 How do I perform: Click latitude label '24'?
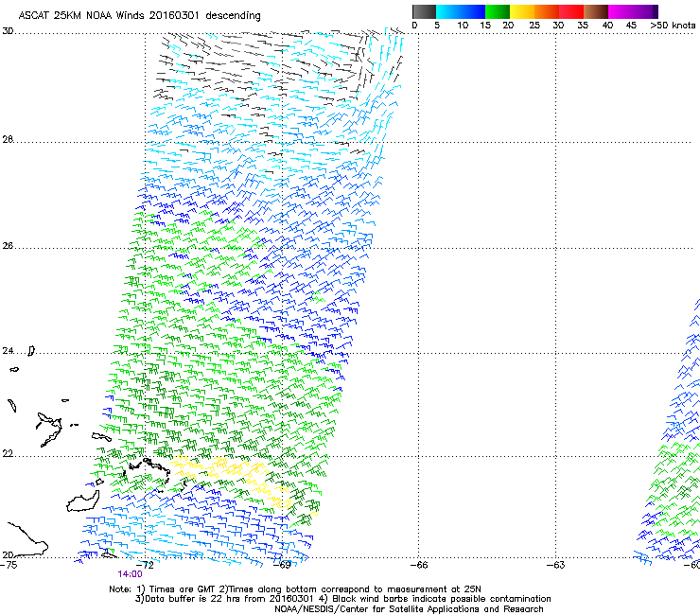[x=8, y=351]
